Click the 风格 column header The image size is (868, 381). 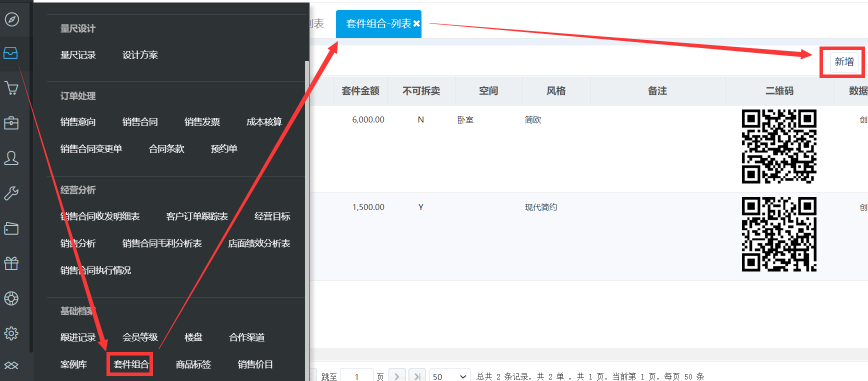556,91
